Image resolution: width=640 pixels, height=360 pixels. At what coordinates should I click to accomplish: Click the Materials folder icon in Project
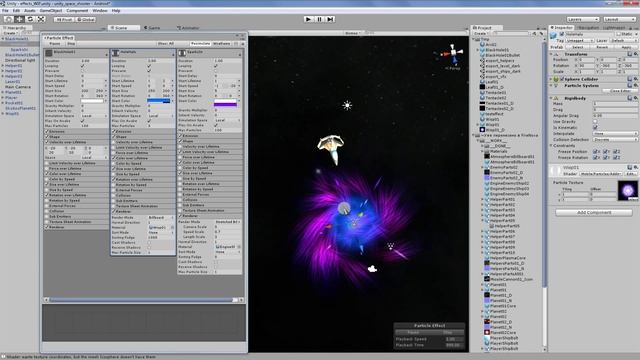(487, 151)
